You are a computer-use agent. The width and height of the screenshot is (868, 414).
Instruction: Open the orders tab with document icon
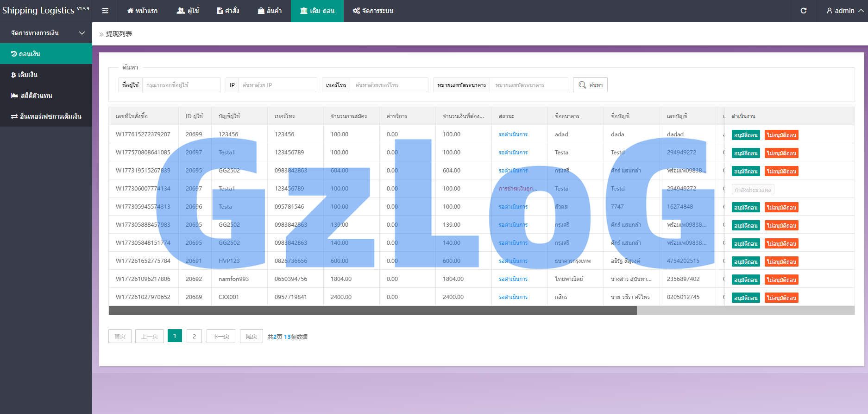(228, 11)
